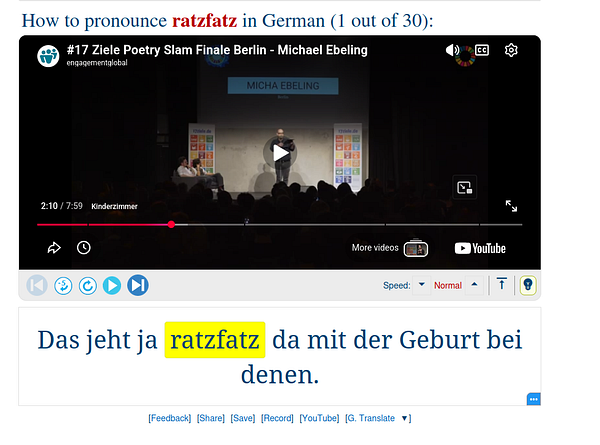Open video on YouTube logo
This screenshot has height=445, width=600.
click(480, 248)
